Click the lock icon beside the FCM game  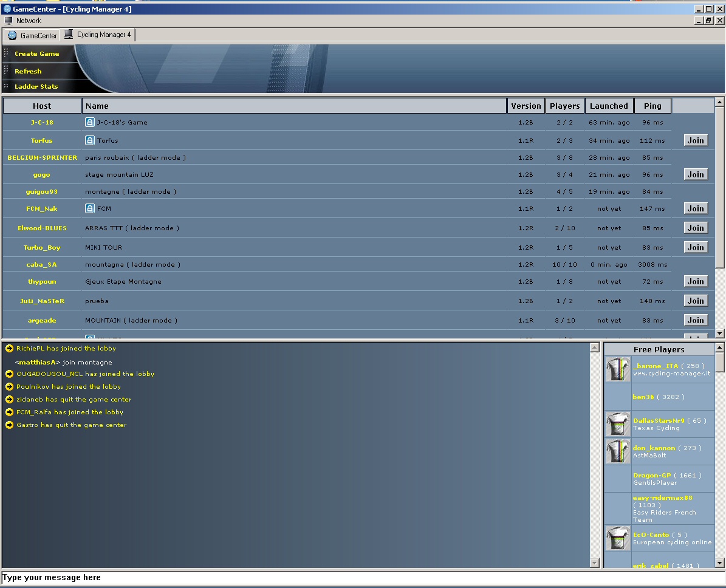pos(90,208)
